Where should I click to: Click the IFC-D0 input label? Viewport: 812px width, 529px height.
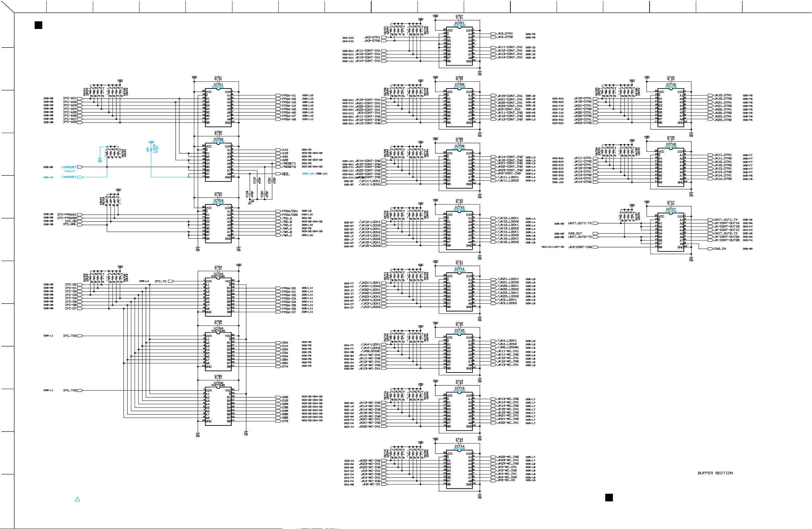click(71, 284)
